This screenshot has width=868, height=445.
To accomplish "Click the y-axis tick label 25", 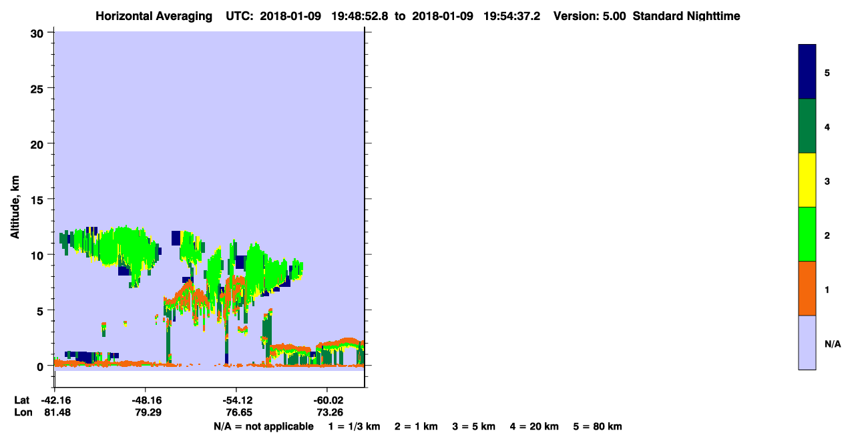I will (38, 88).
